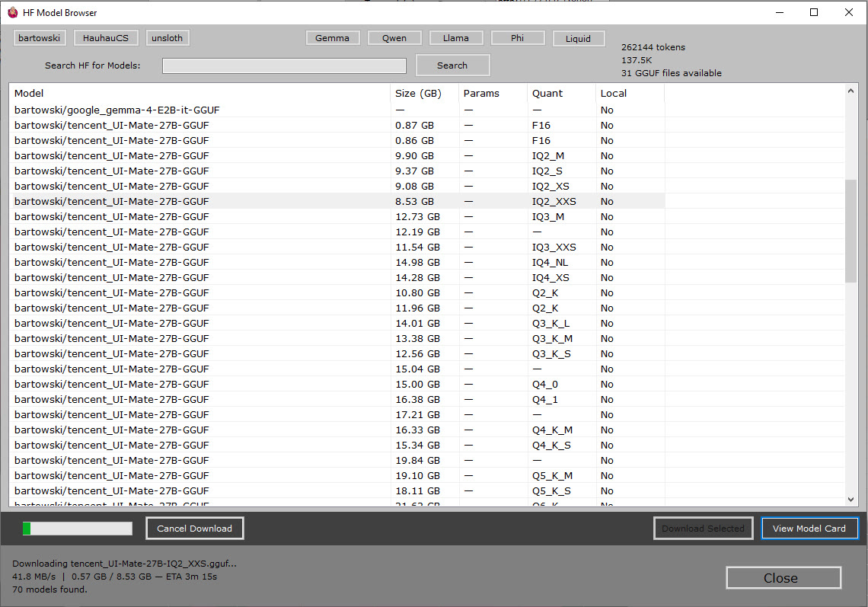868x607 pixels.
Task: Open View Model Card
Action: (809, 529)
